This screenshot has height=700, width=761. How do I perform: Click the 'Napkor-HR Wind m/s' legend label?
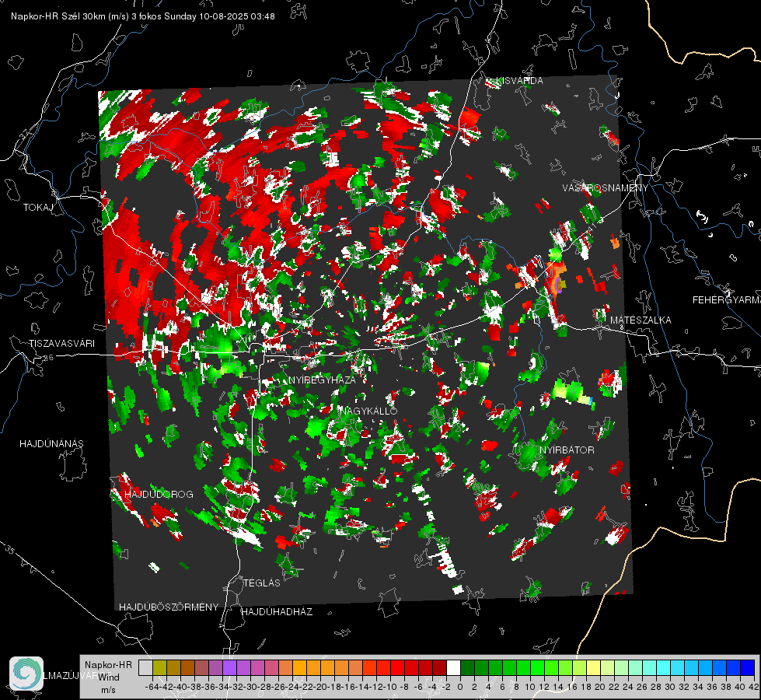point(108,677)
